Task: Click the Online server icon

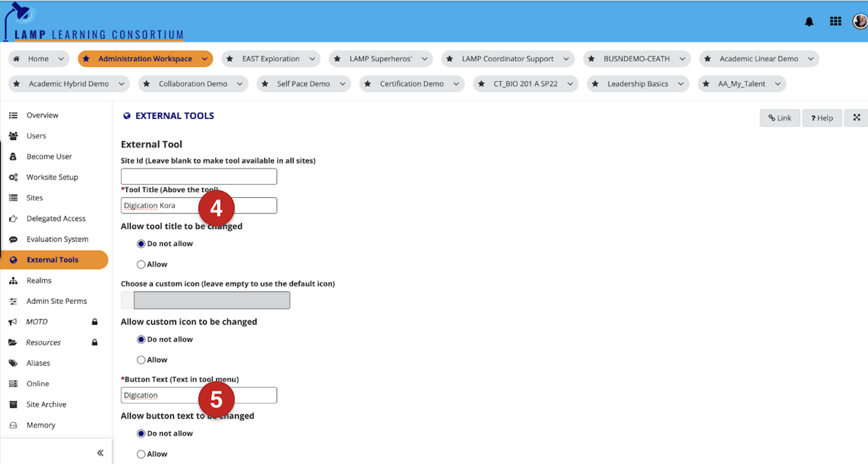Action: pyautogui.click(x=13, y=384)
